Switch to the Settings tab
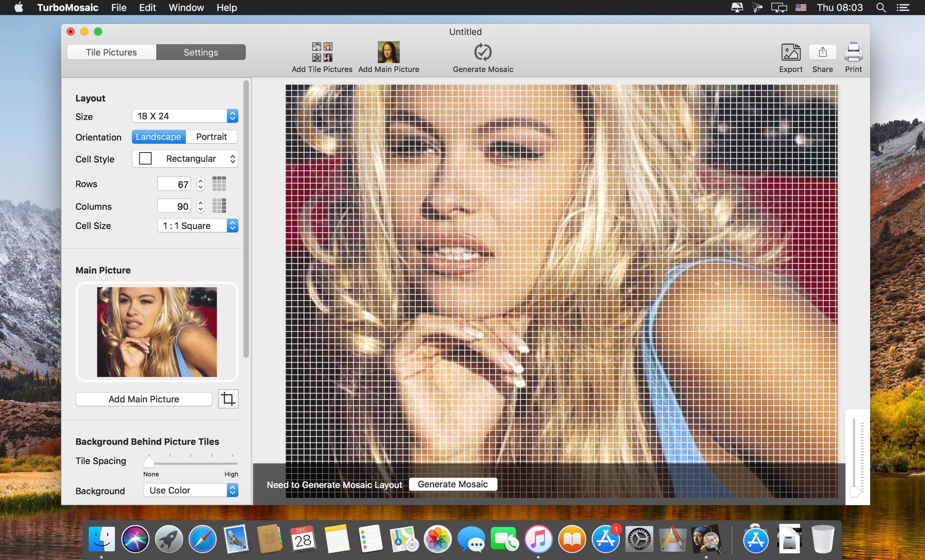Image resolution: width=925 pixels, height=560 pixels. click(200, 52)
